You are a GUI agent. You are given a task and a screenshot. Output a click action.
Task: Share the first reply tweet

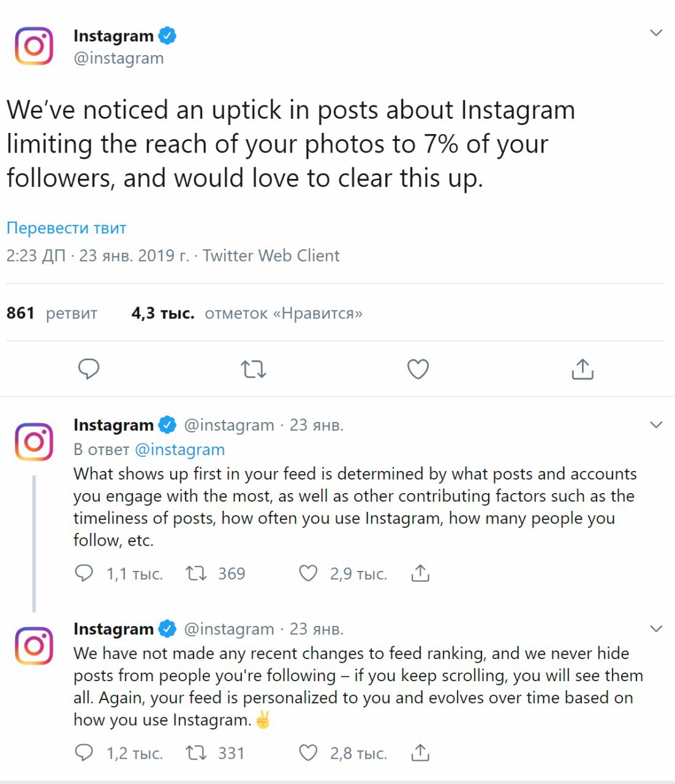(x=420, y=573)
